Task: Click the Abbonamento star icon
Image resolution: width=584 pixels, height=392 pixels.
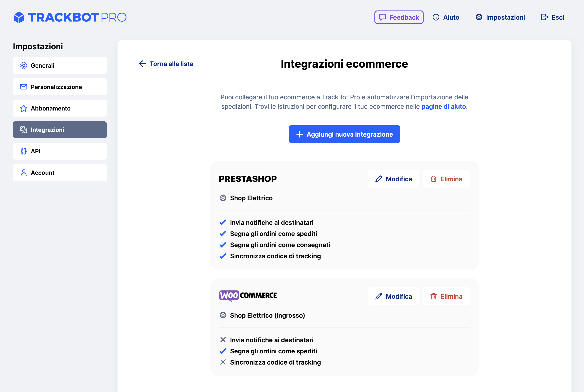Action: (x=23, y=108)
